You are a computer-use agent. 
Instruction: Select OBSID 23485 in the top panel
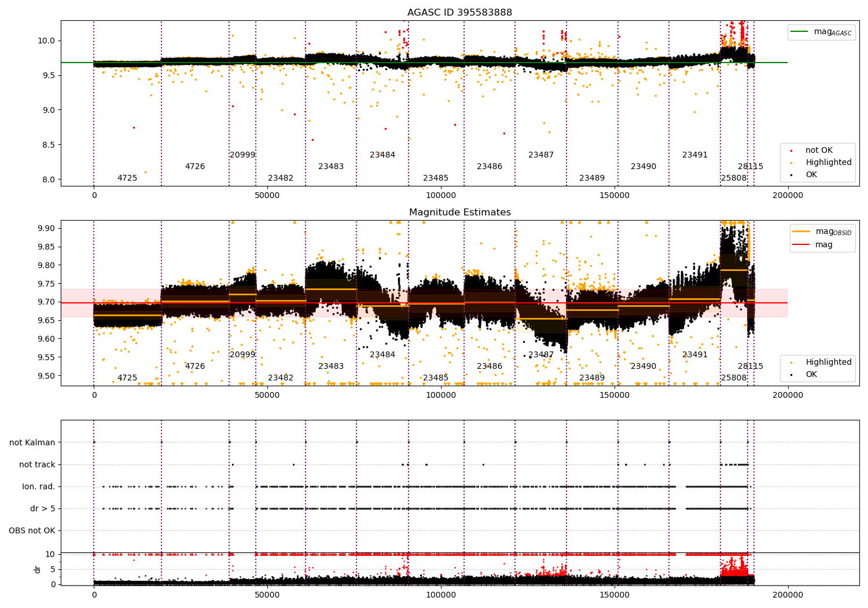436,178
